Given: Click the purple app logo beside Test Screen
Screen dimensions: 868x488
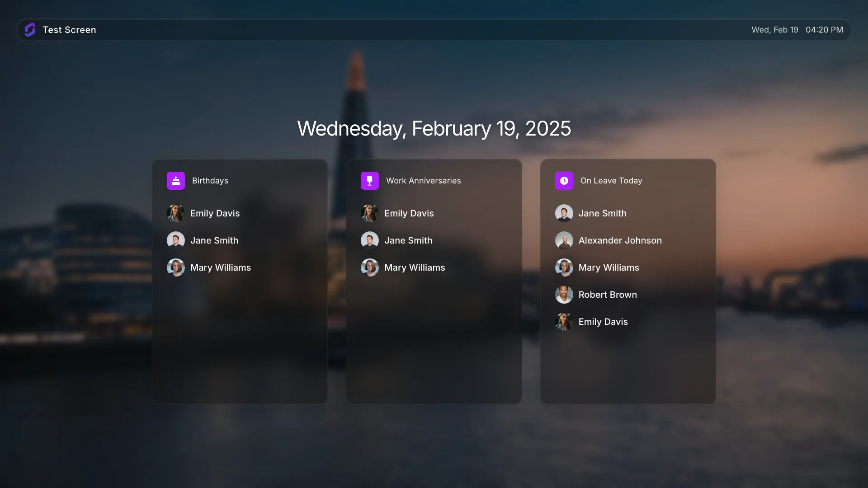Looking at the screenshot, I should point(30,30).
